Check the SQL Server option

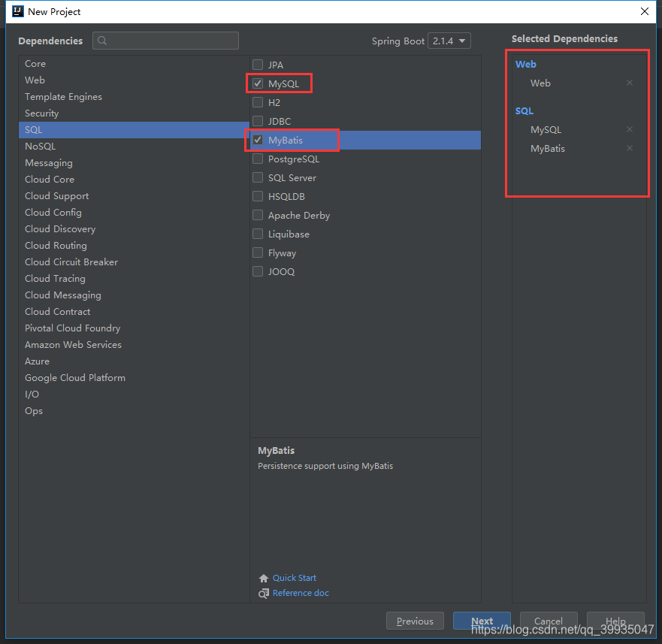pos(258,177)
